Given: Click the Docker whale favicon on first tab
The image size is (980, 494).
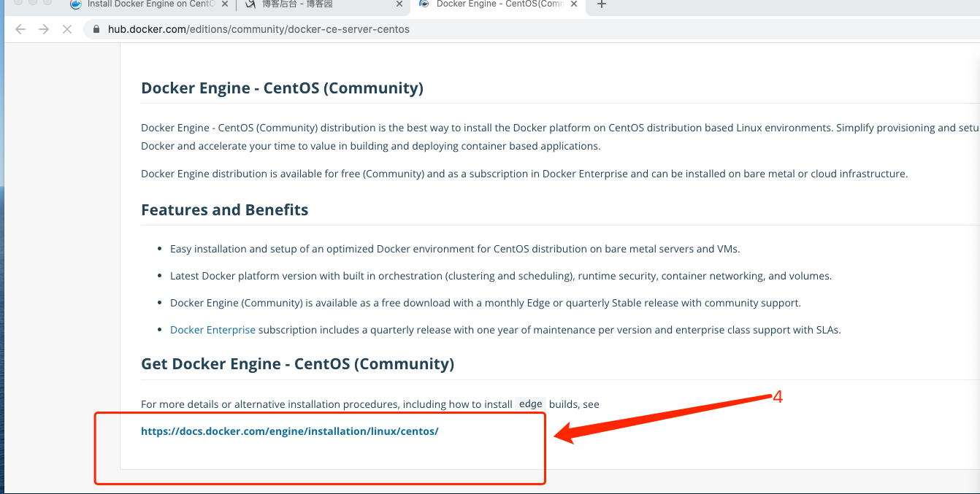Looking at the screenshot, I should pyautogui.click(x=76, y=4).
